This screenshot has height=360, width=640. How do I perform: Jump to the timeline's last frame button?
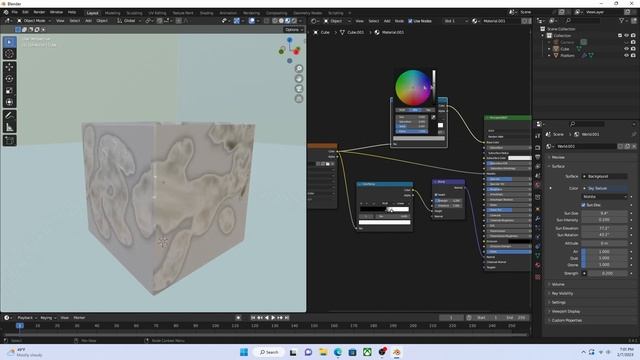287,318
